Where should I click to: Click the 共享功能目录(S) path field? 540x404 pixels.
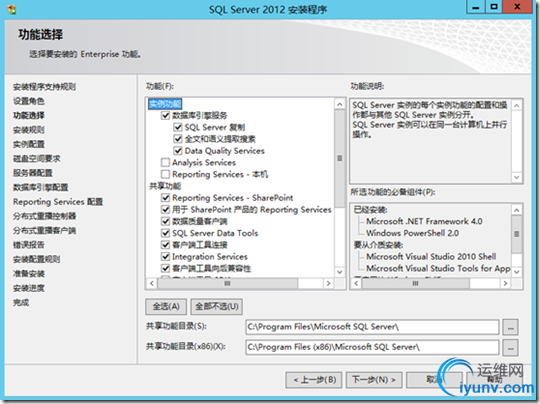pyautogui.click(x=372, y=327)
